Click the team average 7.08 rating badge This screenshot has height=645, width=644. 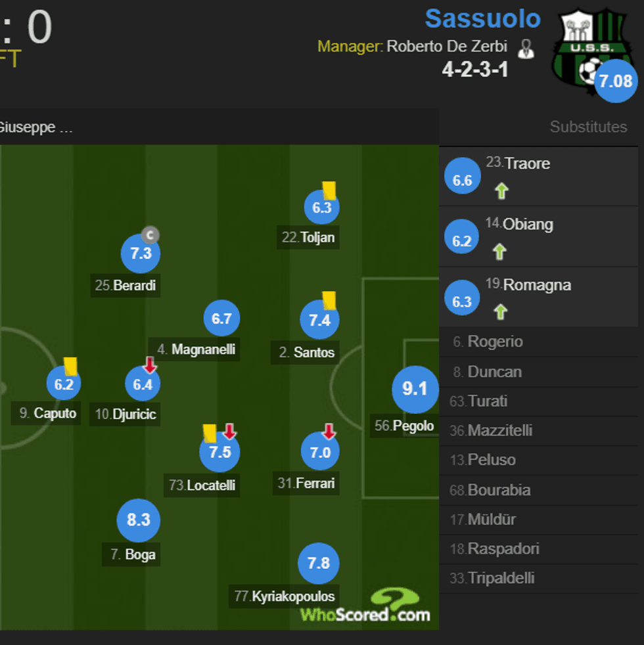[616, 81]
